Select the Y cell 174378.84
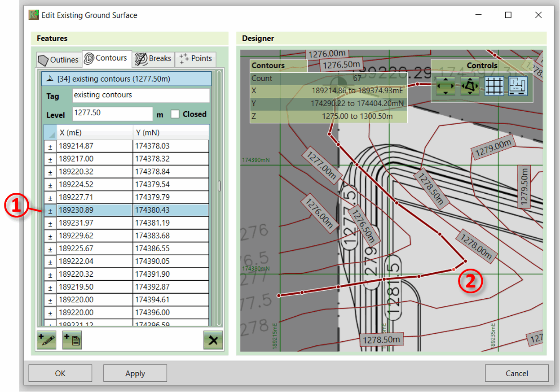 point(171,172)
